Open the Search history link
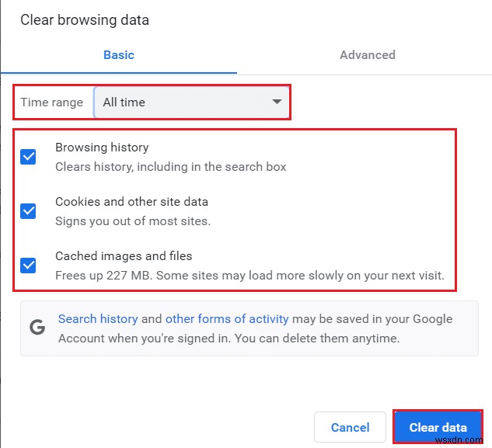This screenshot has width=492, height=448. tap(98, 319)
